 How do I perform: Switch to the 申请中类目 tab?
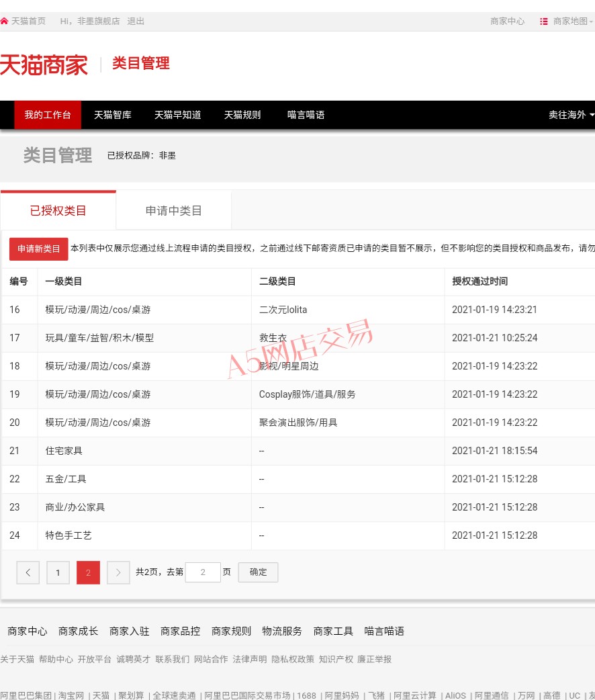(174, 210)
